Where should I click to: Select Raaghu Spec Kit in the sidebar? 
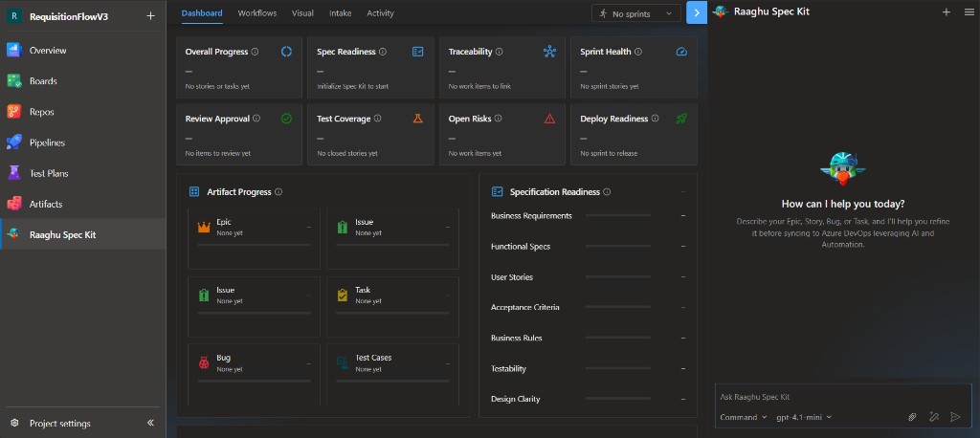click(x=82, y=234)
